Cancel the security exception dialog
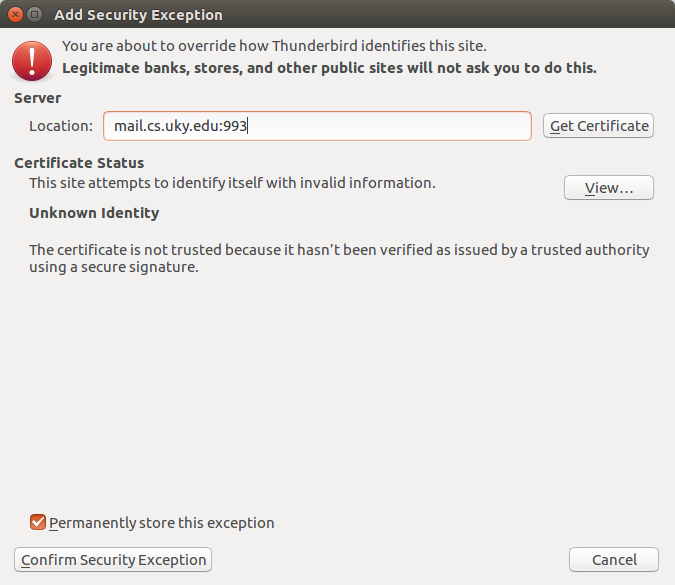The height and width of the screenshot is (585, 675). point(614,560)
